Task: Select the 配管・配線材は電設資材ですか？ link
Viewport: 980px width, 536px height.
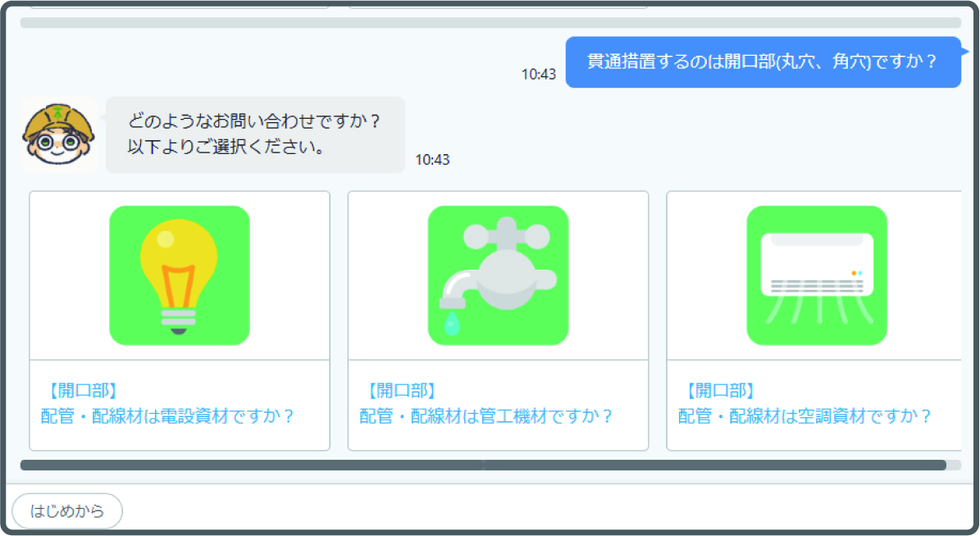Action: 167,416
